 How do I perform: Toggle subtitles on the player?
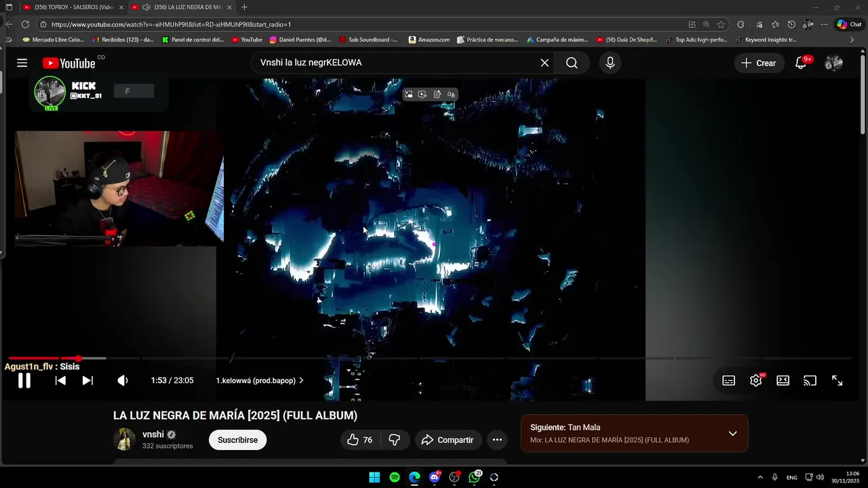click(729, 380)
